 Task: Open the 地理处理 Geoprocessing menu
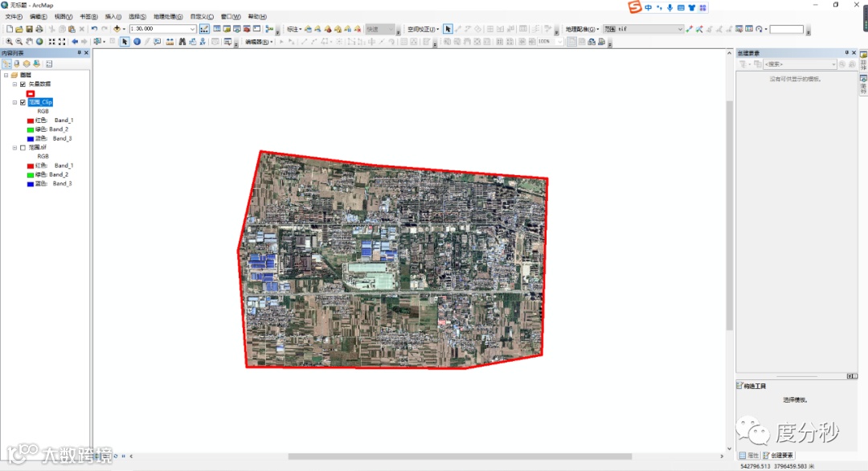168,17
